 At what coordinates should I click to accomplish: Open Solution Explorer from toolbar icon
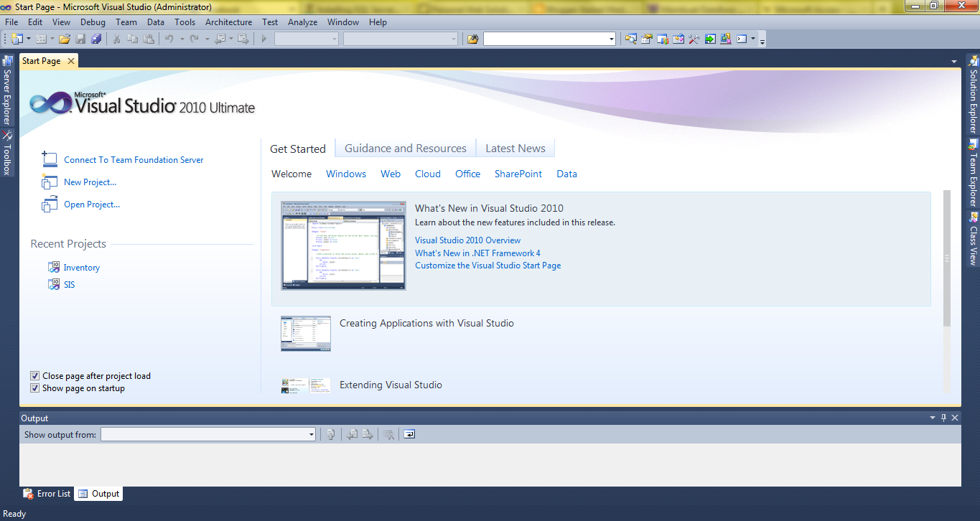[630, 39]
